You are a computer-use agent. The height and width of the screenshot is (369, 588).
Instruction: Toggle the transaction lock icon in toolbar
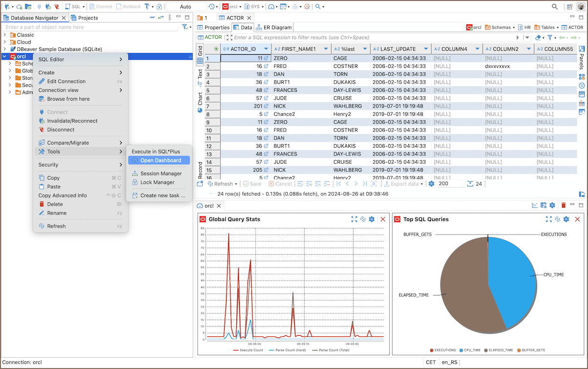[x=159, y=7]
